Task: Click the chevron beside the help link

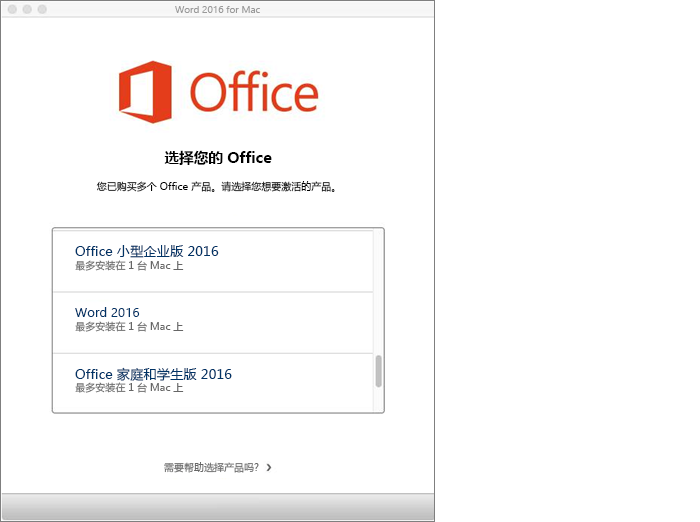Action: click(269, 467)
